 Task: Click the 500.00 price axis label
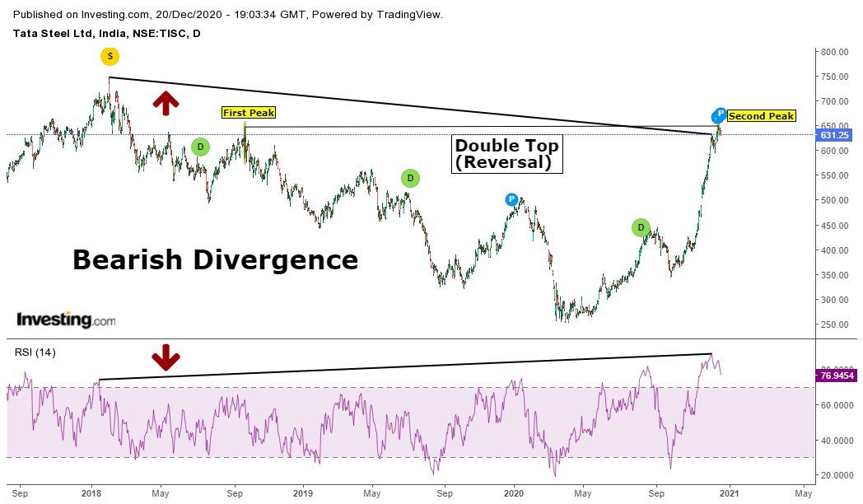834,201
